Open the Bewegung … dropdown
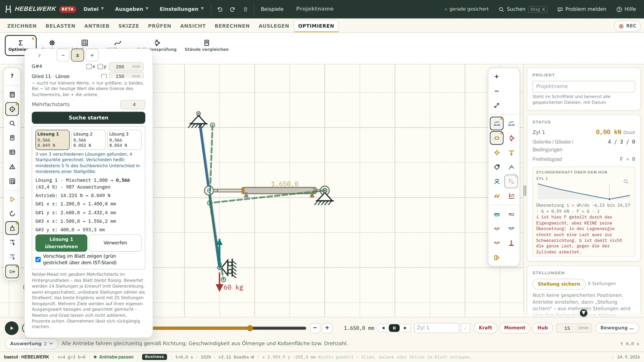644x362 pixels. pyautogui.click(x=617, y=328)
